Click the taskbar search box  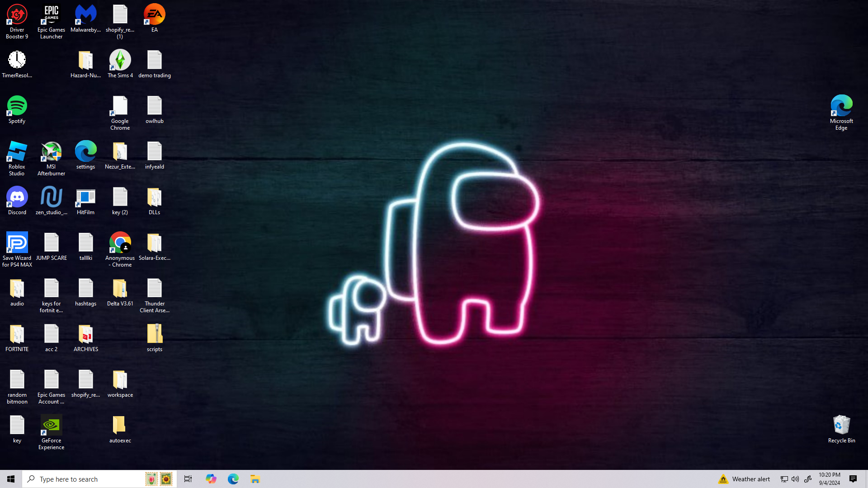pos(86,479)
